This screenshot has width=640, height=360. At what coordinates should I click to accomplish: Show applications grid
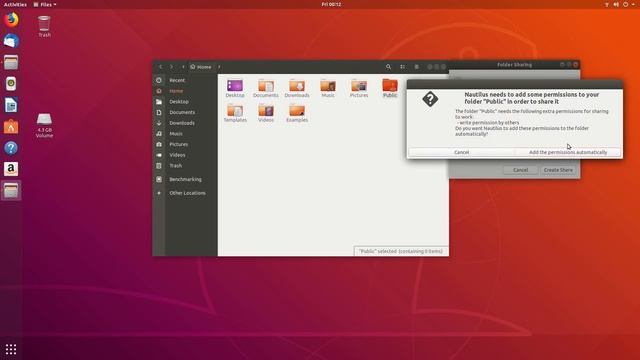click(x=11, y=349)
